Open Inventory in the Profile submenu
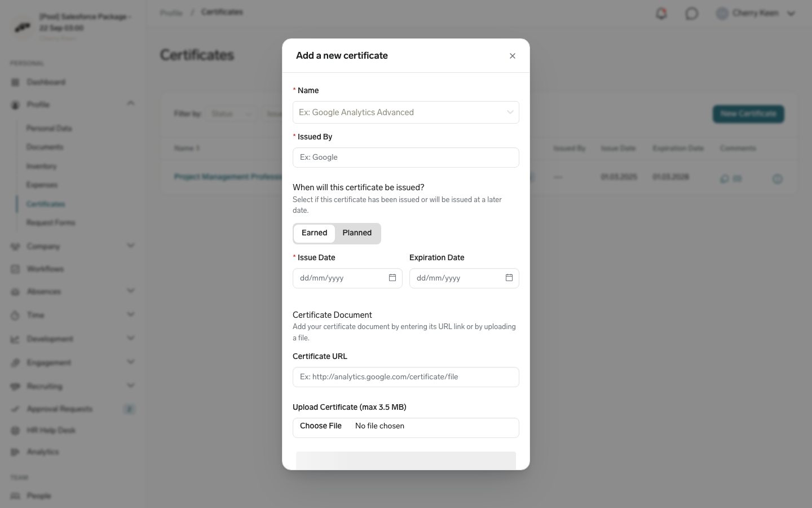The height and width of the screenshot is (508, 812). click(x=42, y=167)
